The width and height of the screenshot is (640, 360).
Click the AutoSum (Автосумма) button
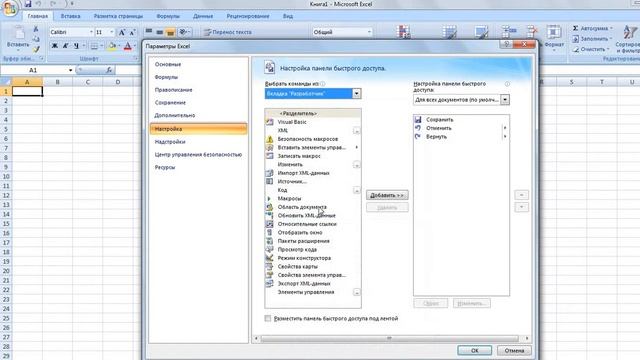[x=592, y=28]
